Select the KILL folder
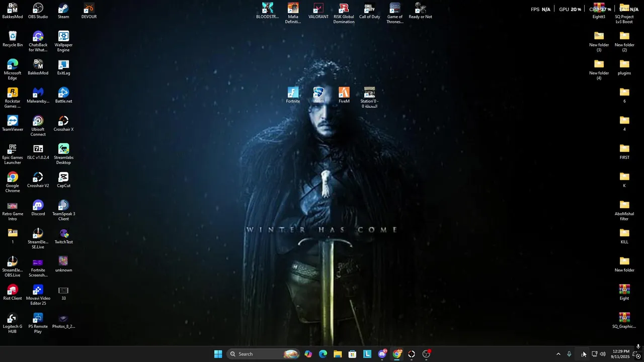644x362 pixels. point(624,236)
